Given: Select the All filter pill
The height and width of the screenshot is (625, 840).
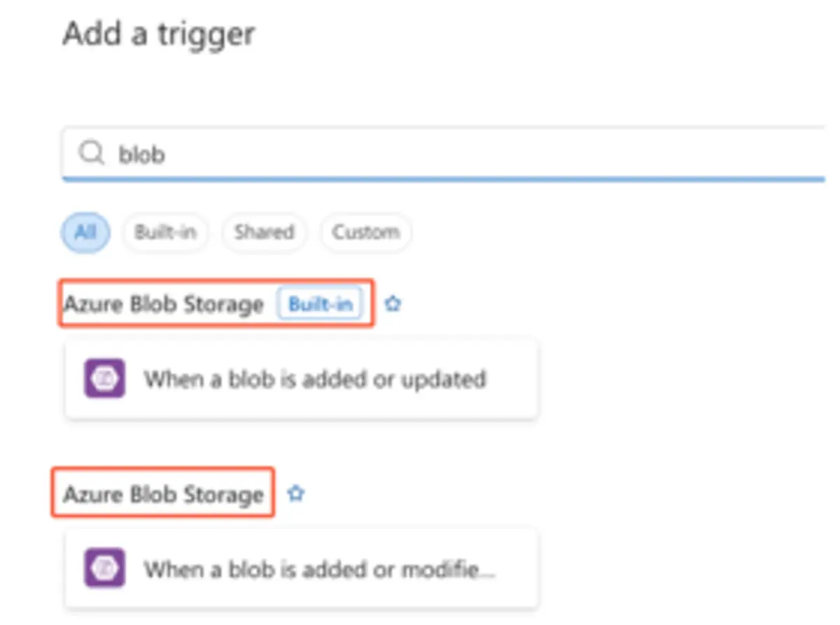Looking at the screenshot, I should 85,232.
